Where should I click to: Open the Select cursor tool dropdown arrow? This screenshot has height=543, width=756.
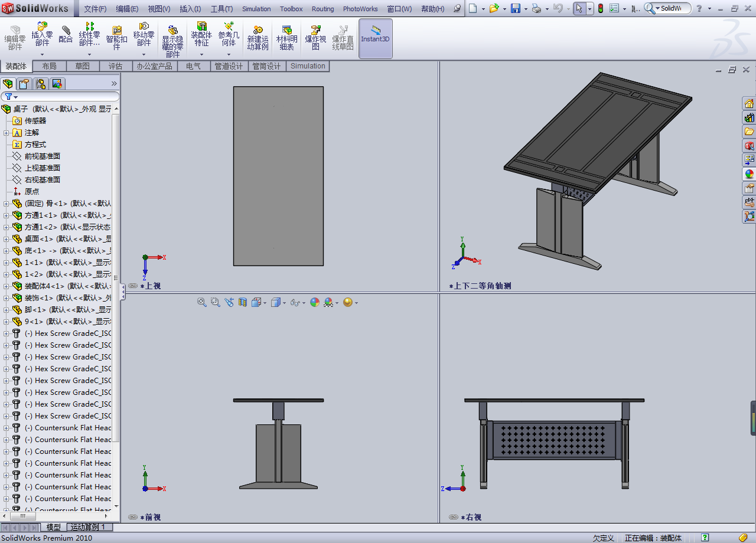(x=589, y=9)
